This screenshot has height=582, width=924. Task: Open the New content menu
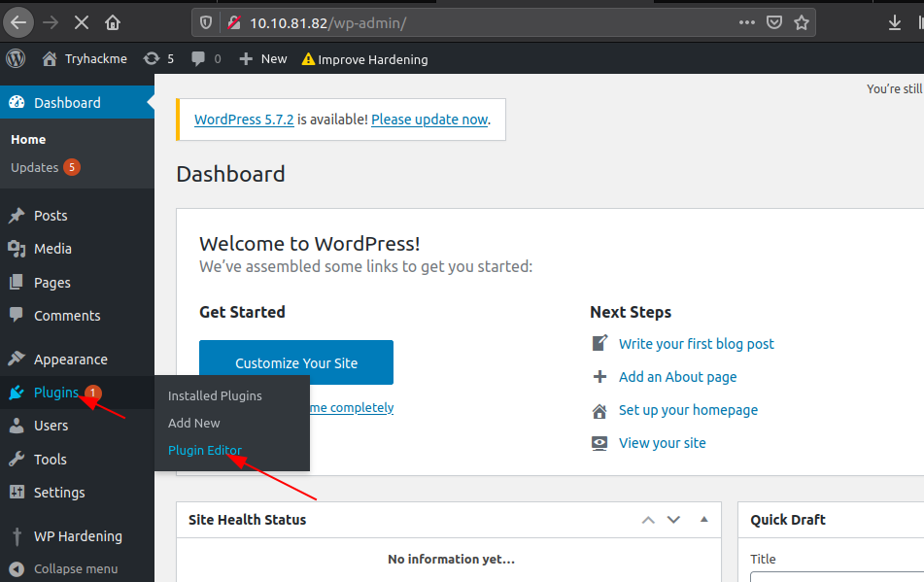click(x=263, y=59)
